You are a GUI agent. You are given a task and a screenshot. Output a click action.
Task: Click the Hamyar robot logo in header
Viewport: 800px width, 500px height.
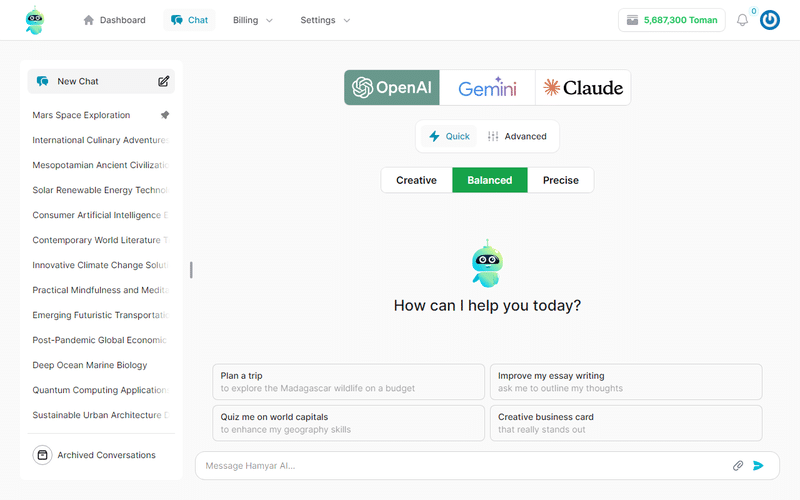[35, 20]
